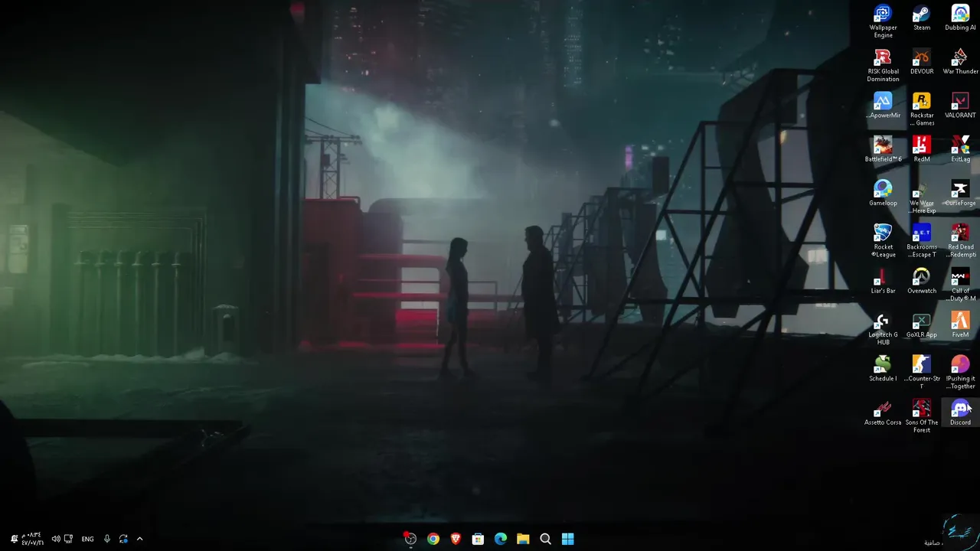Screen dimensions: 980x551
Task: Launch Brave browser from the taskbar
Action: [x=456, y=539]
